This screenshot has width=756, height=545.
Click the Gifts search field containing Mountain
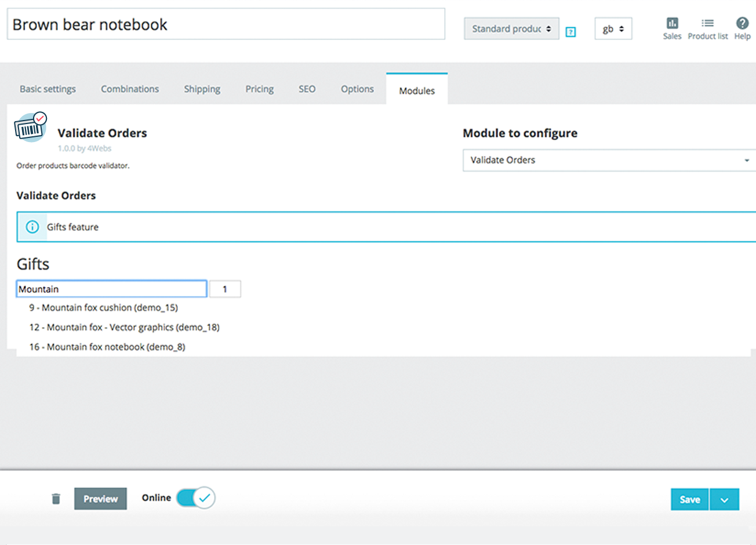[111, 289]
